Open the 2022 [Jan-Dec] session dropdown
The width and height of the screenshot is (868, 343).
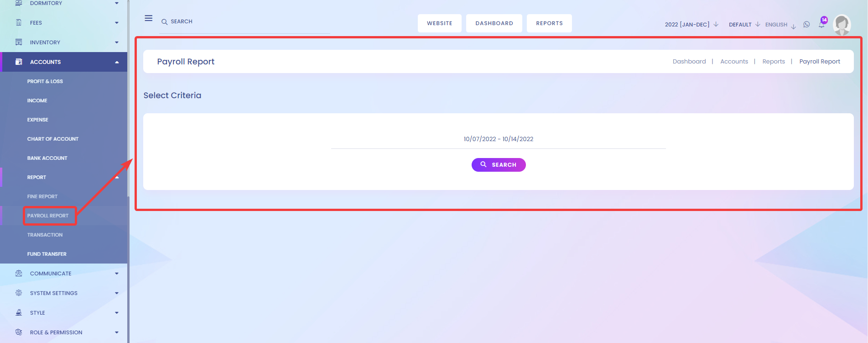[x=691, y=25]
